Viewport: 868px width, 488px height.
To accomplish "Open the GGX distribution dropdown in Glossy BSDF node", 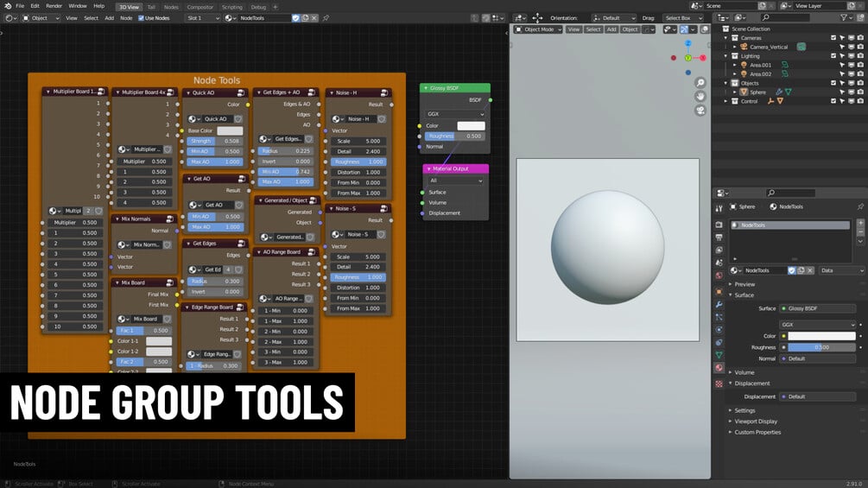I will 455,114.
